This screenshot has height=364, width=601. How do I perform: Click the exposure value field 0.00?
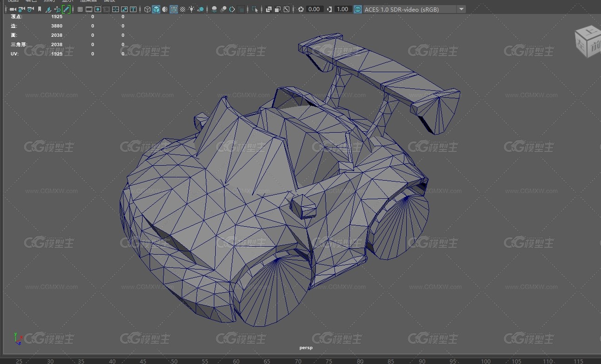tap(314, 9)
